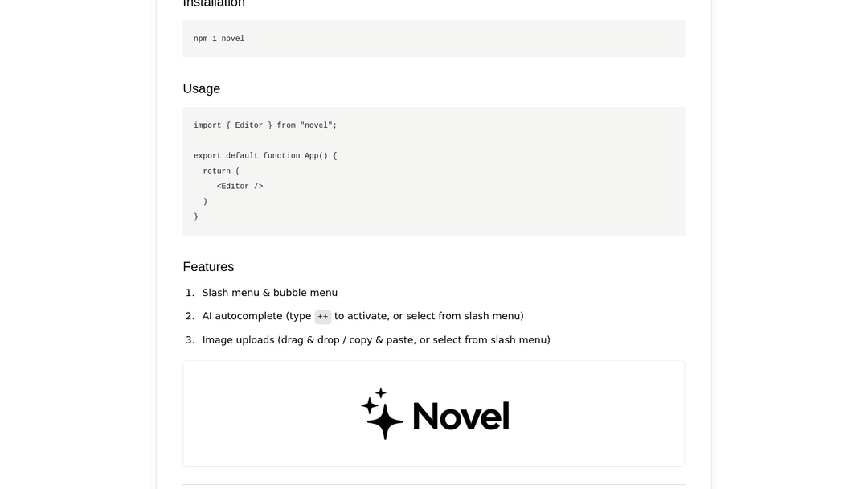Click the "AI autocomplete" text in the list

(242, 316)
